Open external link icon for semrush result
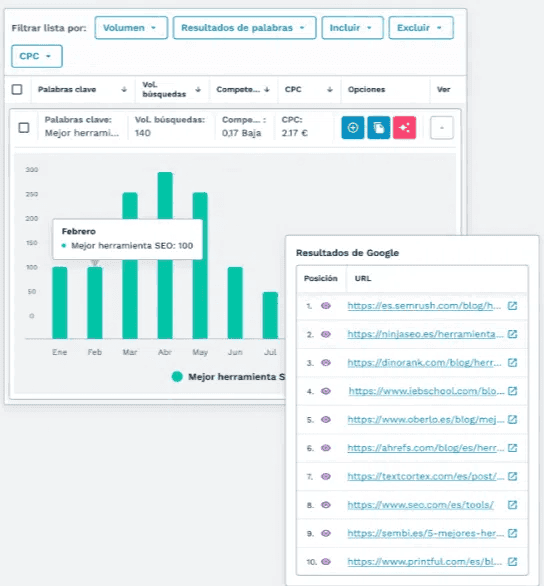Screen dimensions: 544x586 coord(512,306)
